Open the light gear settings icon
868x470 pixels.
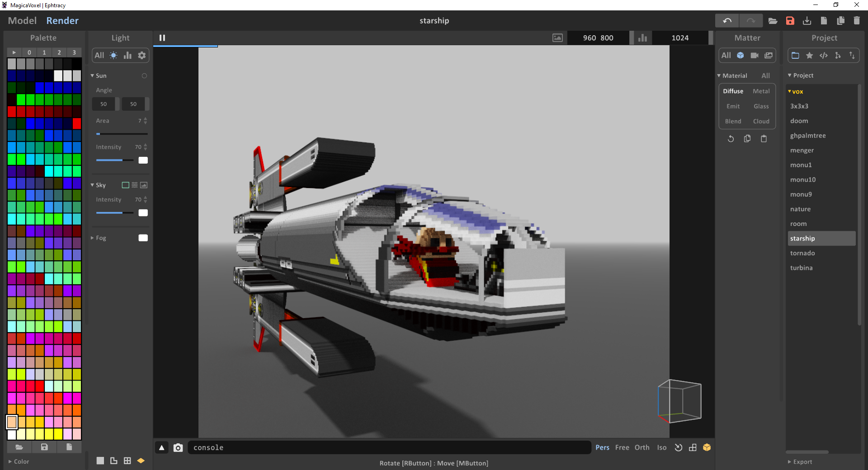[142, 55]
